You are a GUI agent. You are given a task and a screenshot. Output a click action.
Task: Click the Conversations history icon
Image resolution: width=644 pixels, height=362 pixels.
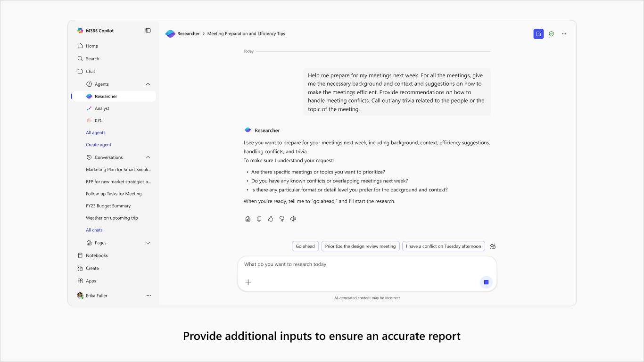point(89,157)
